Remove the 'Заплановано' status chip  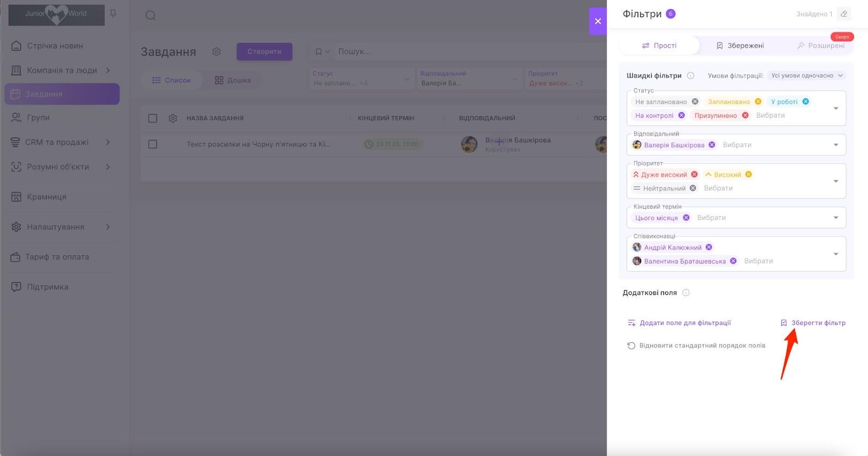click(758, 101)
